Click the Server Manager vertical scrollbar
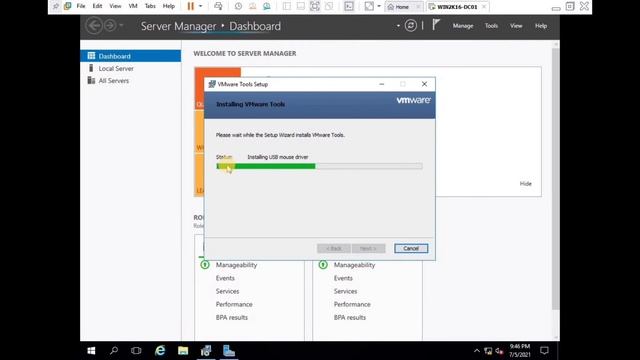Image resolution: width=640 pixels, height=360 pixels. tap(556, 178)
